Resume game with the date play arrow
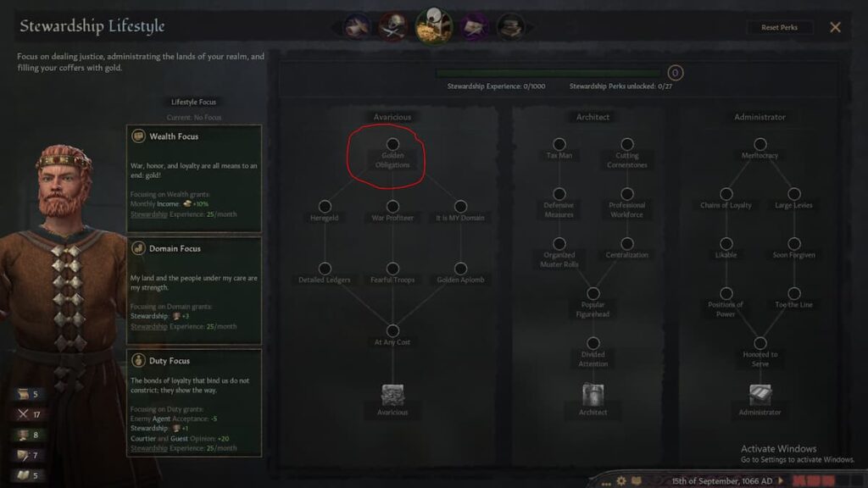This screenshot has height=488, width=868. (x=781, y=481)
